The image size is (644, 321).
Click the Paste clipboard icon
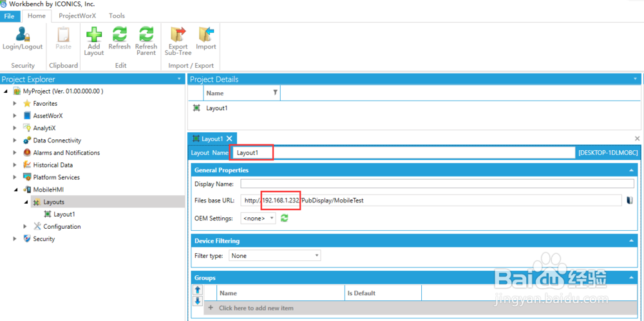tap(63, 34)
